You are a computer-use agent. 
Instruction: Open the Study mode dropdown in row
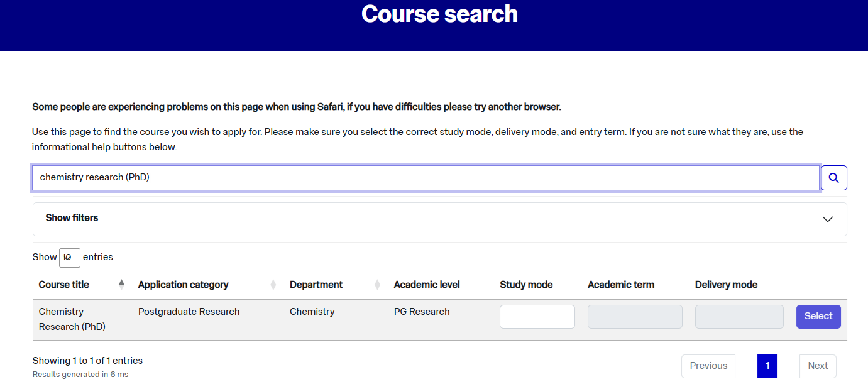[537, 317]
